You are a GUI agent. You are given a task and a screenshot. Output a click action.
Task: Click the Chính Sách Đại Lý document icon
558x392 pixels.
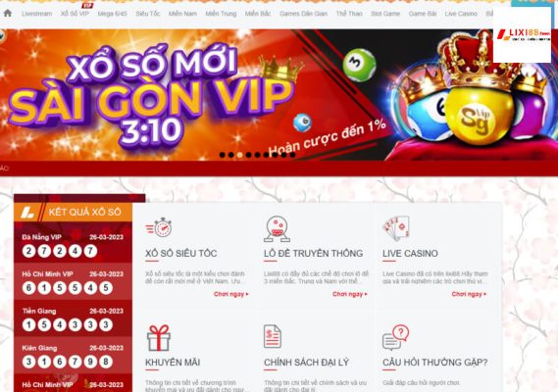coord(273,336)
